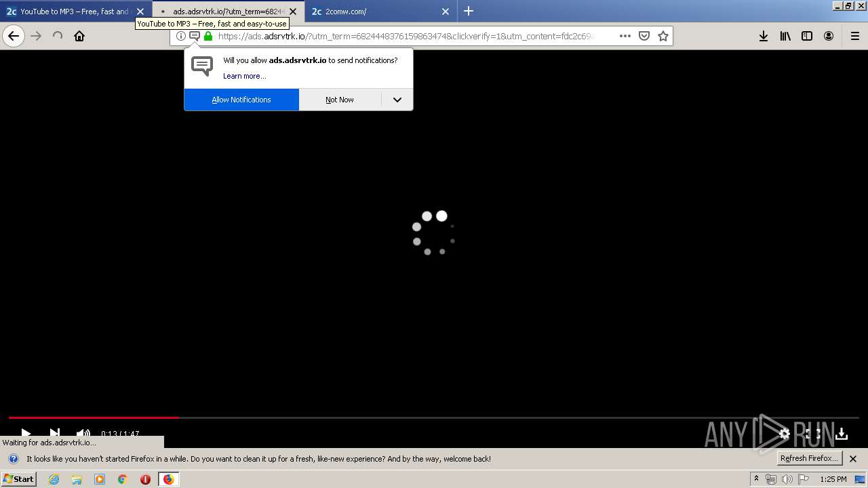
Task: Enter video fullscreen mode
Action: 813,434
